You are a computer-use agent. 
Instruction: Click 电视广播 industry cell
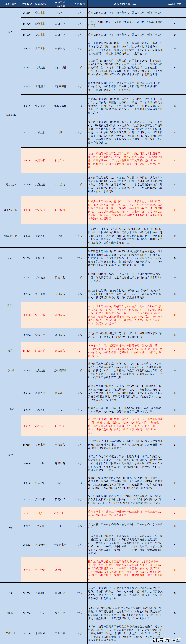tap(60, 593)
